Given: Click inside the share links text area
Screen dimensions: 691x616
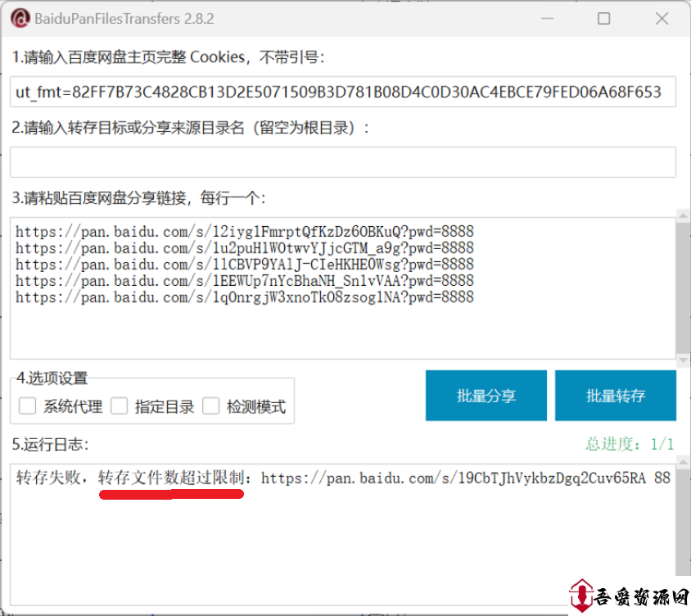Looking at the screenshot, I should 343,288.
